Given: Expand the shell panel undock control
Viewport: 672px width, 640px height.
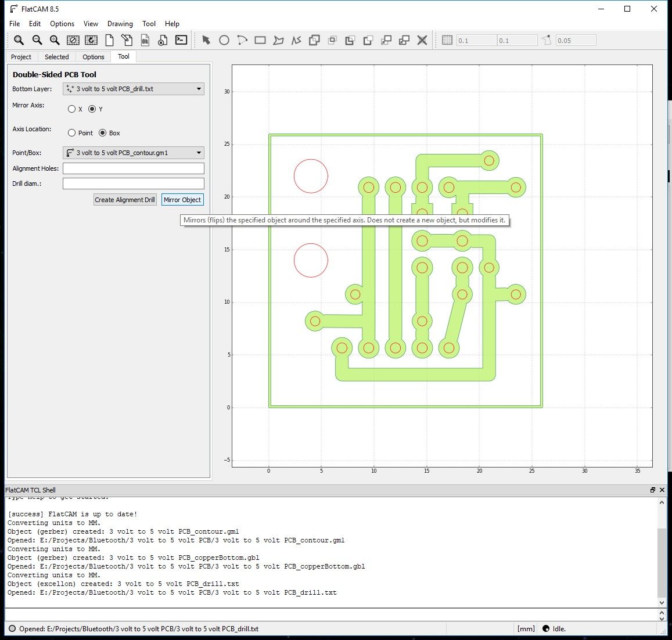Looking at the screenshot, I should (653, 490).
